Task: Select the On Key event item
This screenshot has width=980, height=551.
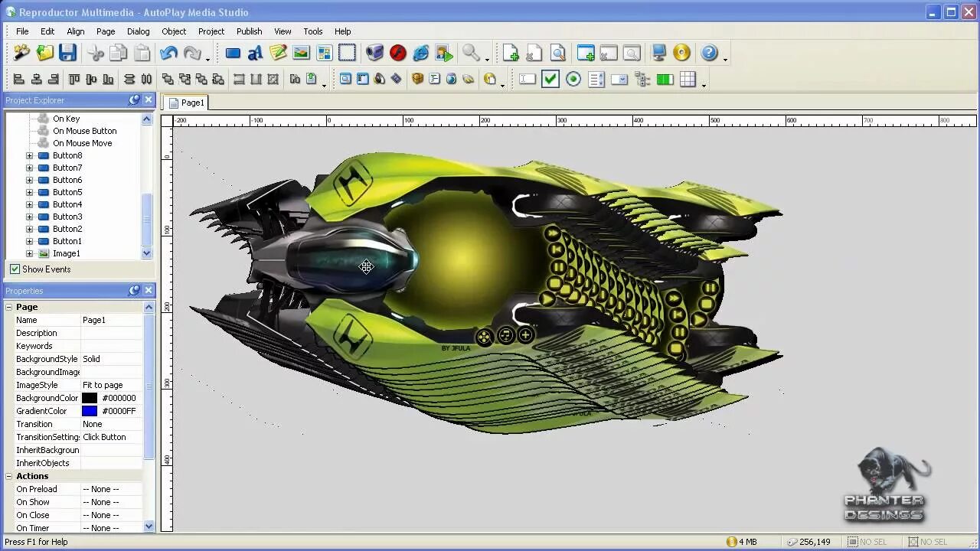Action: (66, 119)
